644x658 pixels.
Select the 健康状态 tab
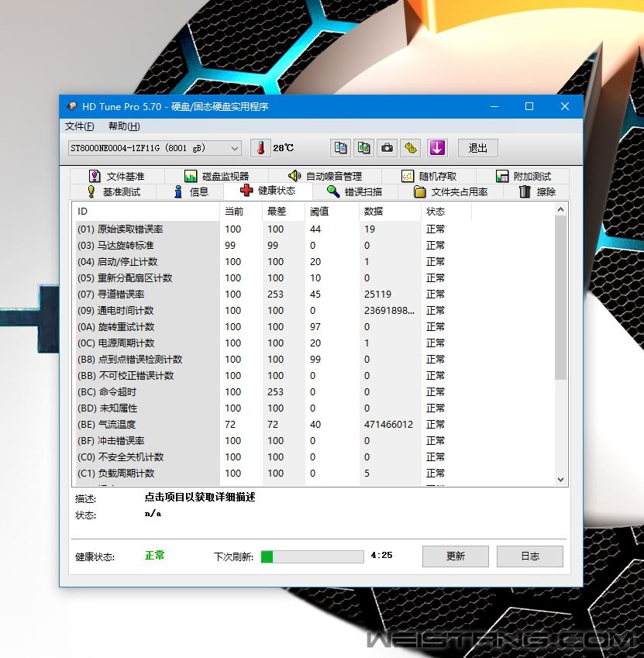268,191
